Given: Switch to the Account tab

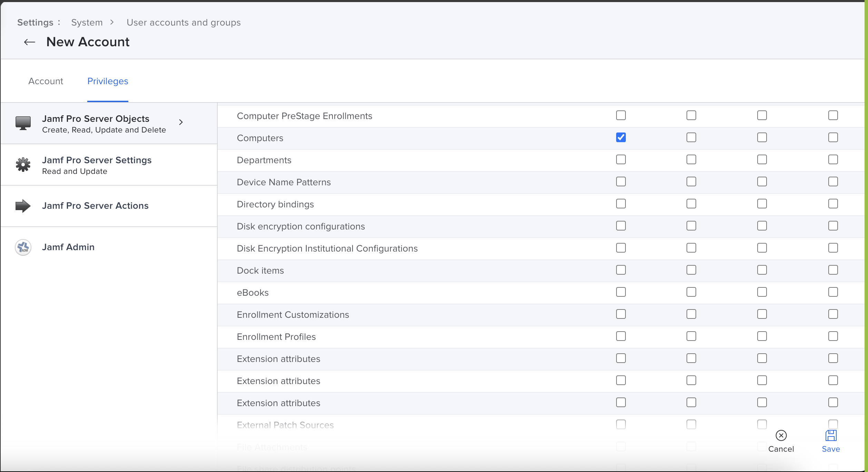Looking at the screenshot, I should tap(46, 81).
